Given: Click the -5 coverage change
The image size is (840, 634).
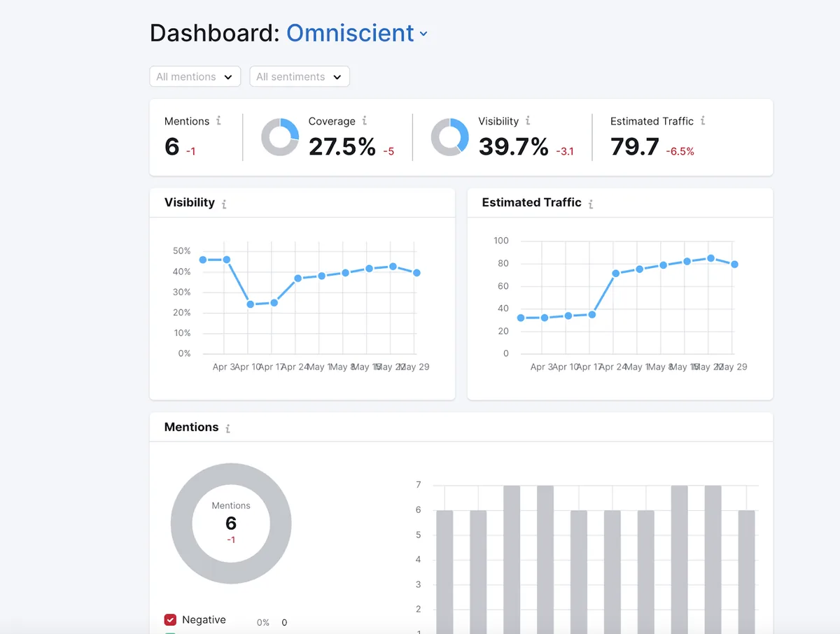Looking at the screenshot, I should [x=388, y=151].
